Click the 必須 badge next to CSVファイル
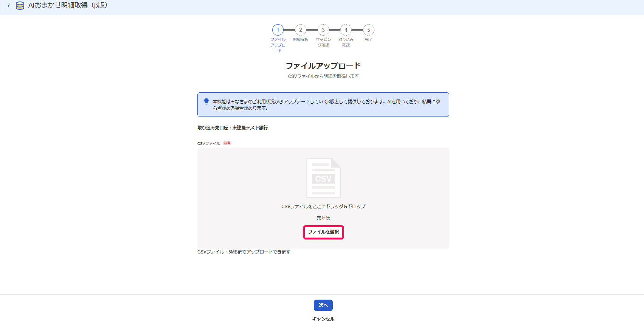 227,143
